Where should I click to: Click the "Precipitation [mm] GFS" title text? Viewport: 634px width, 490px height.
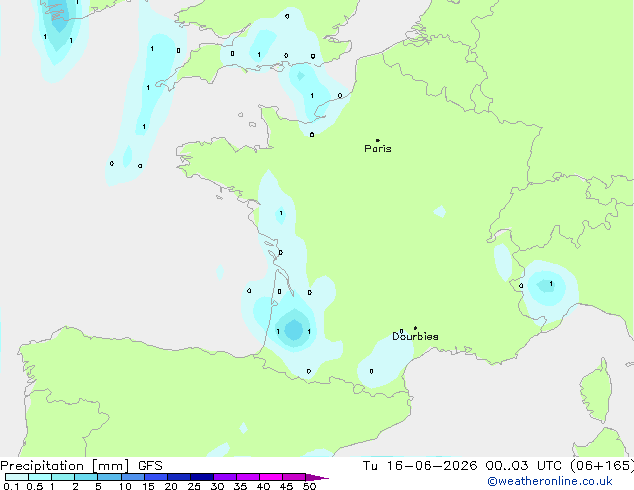tap(81, 466)
